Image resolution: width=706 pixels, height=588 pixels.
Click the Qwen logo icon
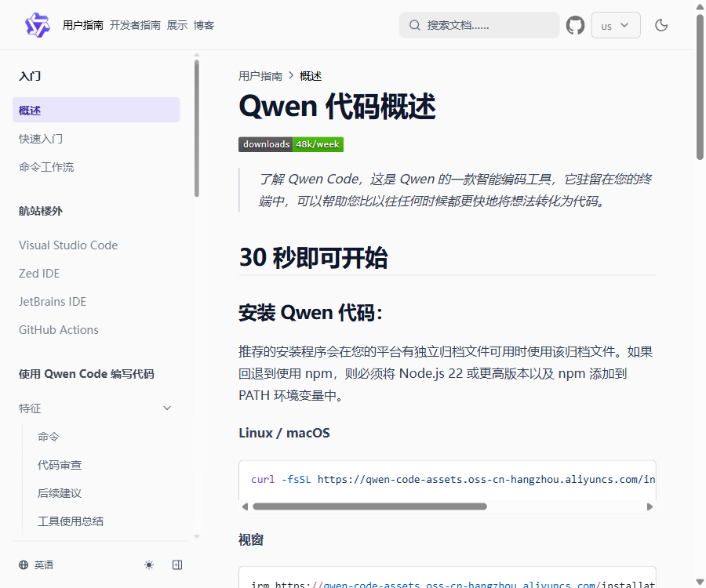[x=38, y=25]
